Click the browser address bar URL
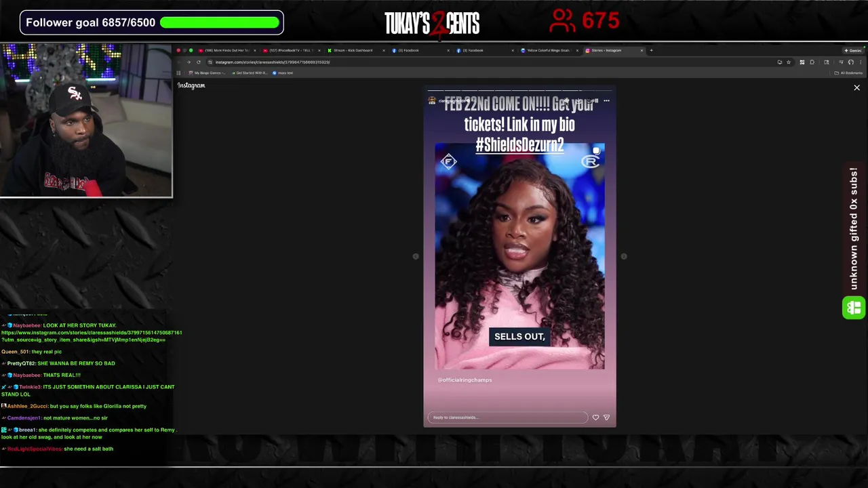This screenshot has width=868, height=488. tap(273, 62)
